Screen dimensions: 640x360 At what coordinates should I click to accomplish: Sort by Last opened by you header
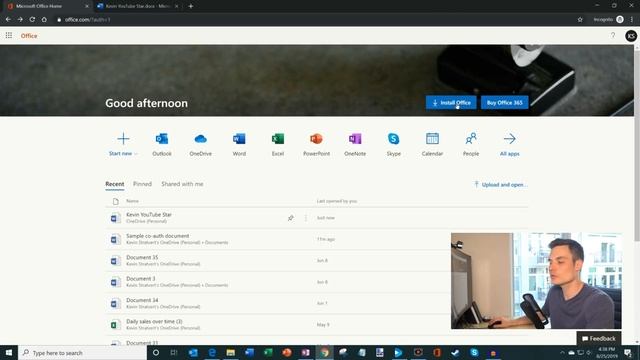click(x=337, y=201)
